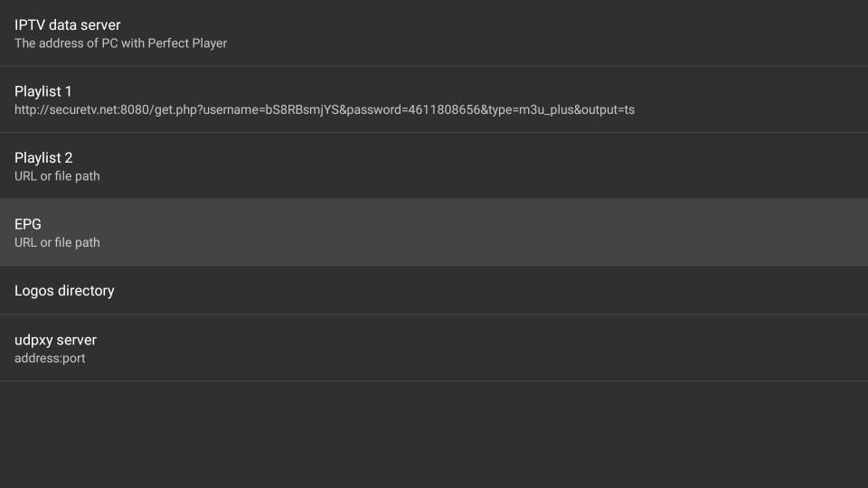Tap the udpxy server row
This screenshot has height=488, width=868.
click(434, 348)
